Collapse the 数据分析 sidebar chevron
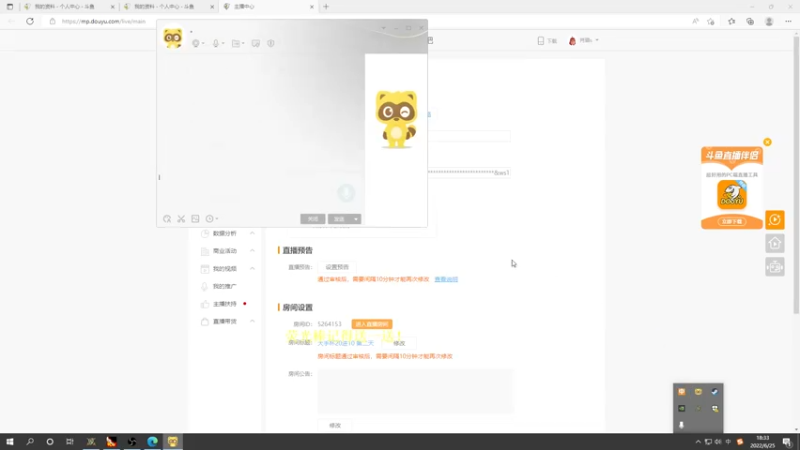Image resolution: width=800 pixels, height=450 pixels. click(x=252, y=233)
